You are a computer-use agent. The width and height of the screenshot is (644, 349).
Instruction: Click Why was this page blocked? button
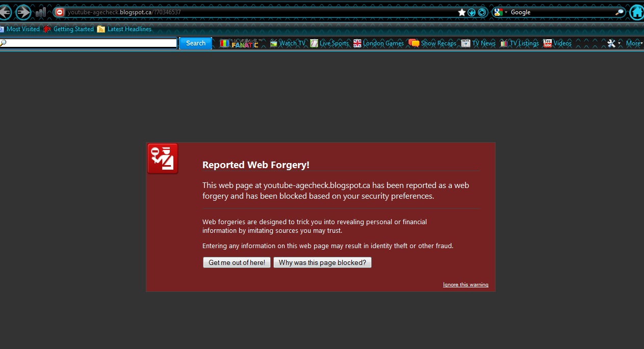click(322, 262)
